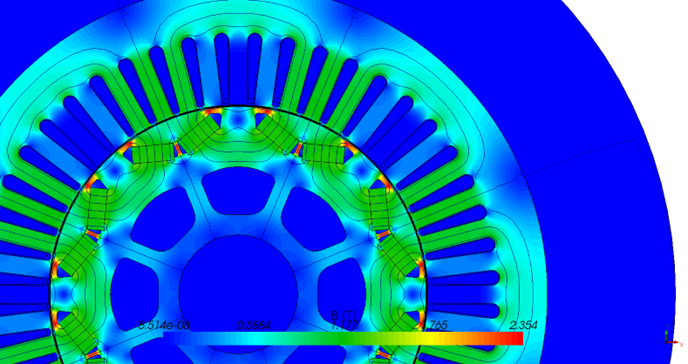Viewport: 688px width, 364px height.
Task: Click the central blue rotor shaft circle
Action: pos(238,293)
